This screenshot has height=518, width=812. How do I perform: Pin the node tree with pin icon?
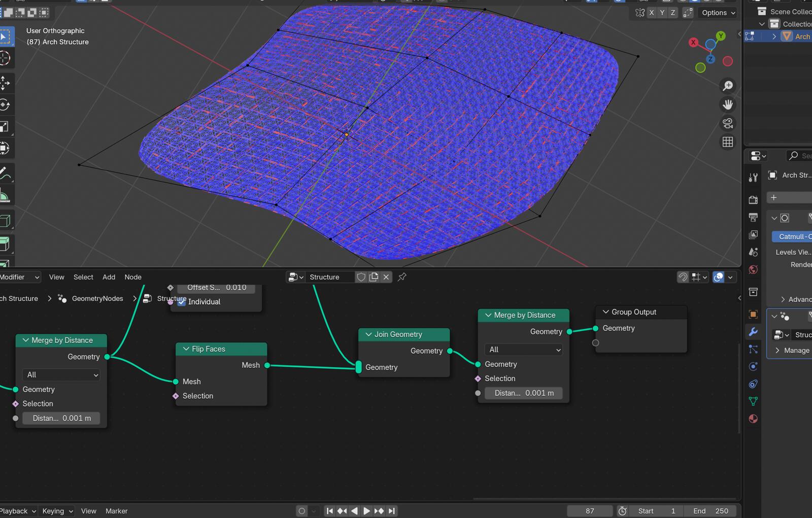click(402, 277)
